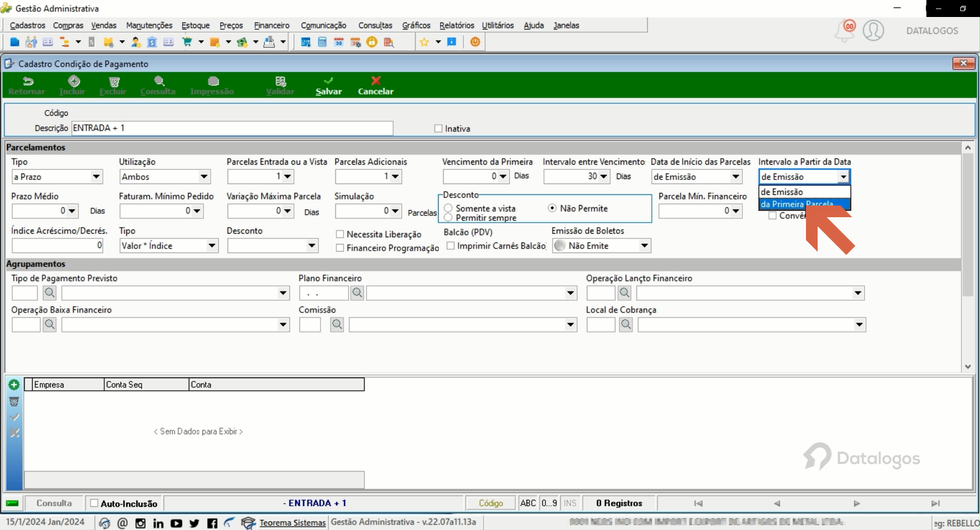Click the Cancelar button
Screen dimensions: 980x530
click(376, 86)
